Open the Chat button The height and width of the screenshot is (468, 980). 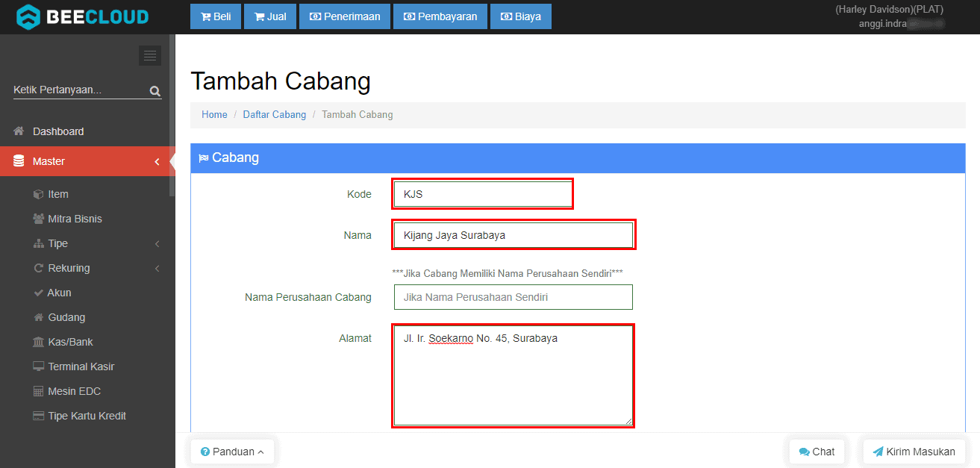pyautogui.click(x=817, y=452)
